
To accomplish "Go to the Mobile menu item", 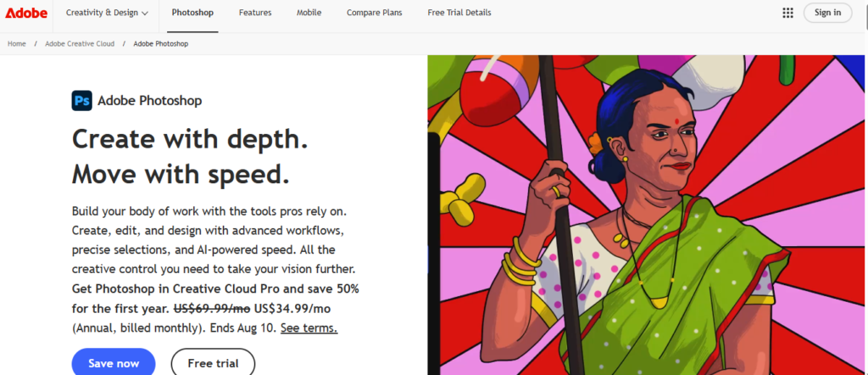I will 309,13.
